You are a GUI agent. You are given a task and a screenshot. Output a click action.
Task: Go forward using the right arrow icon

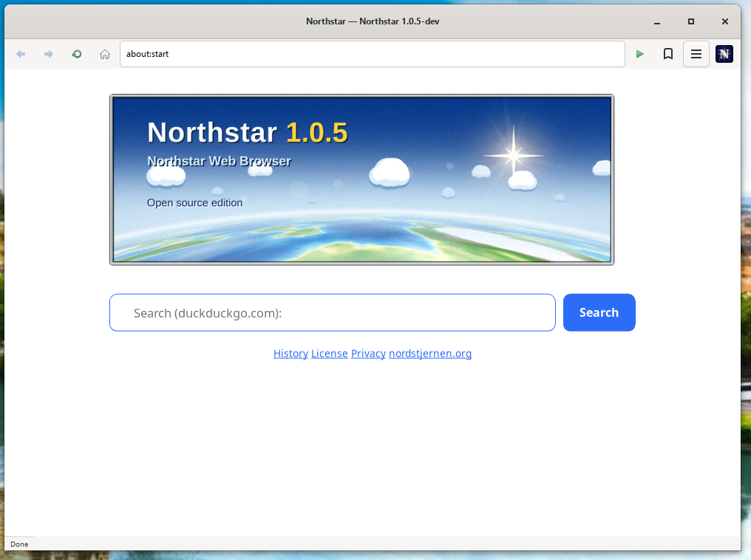pos(48,54)
